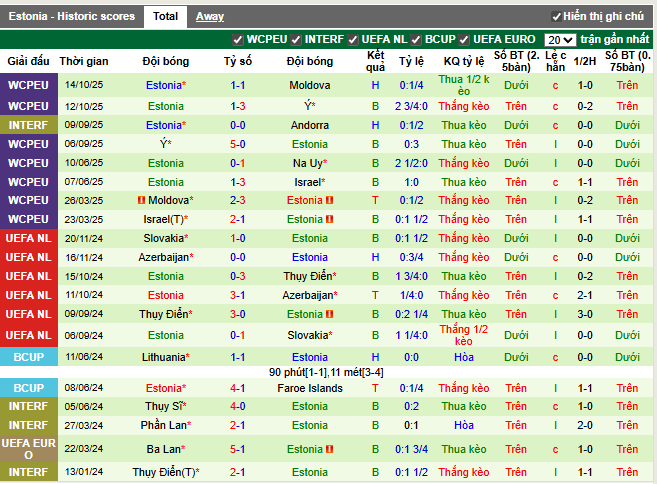Viewport: 657px width, 484px height.
Task: Click the 1-3 score against Ý on 12/10/25
Action: click(238, 106)
